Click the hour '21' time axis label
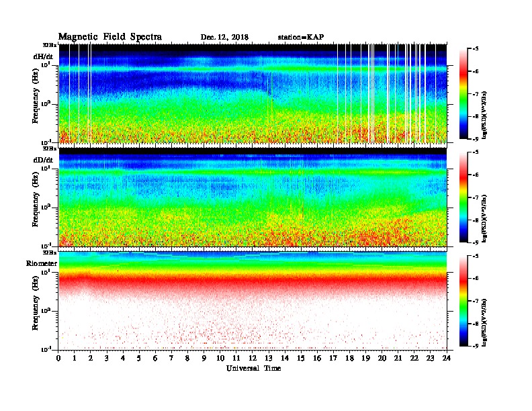 pos(398,358)
